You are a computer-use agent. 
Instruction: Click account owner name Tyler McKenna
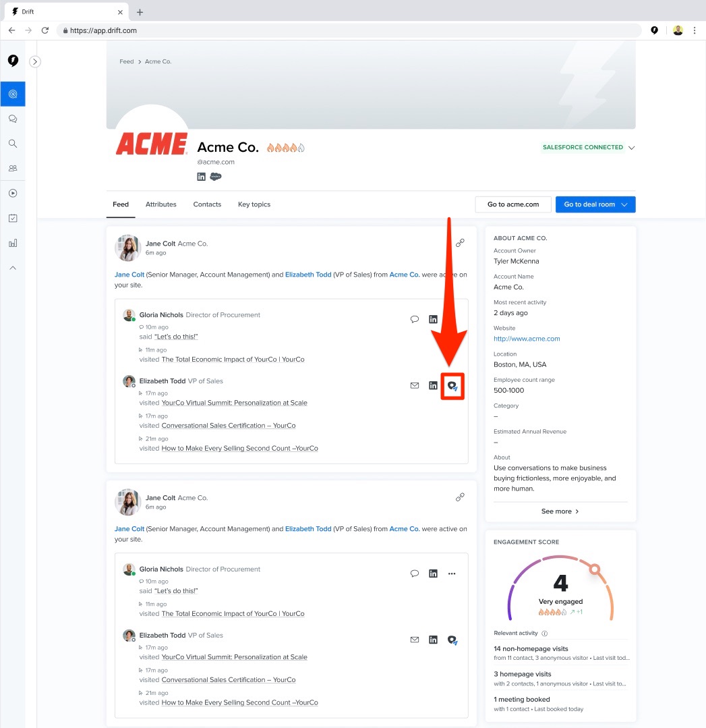[x=516, y=261]
